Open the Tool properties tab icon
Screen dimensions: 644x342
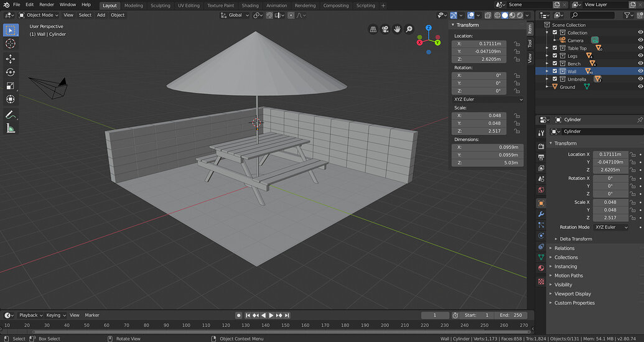point(541,133)
